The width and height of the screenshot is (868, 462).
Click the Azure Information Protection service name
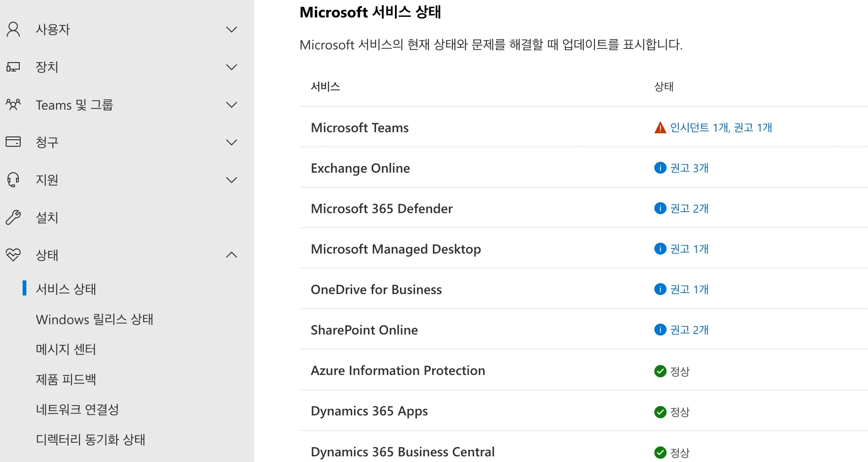pyautogui.click(x=398, y=370)
